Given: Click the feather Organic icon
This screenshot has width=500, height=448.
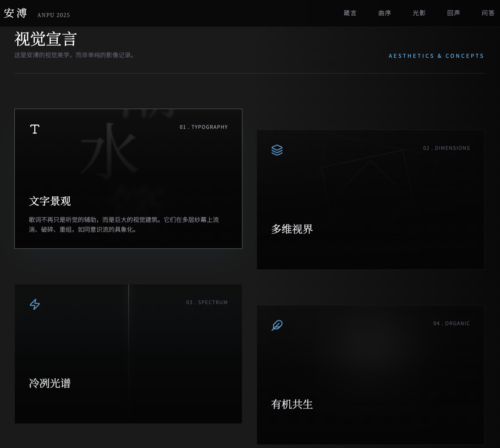Looking at the screenshot, I should [277, 325].
